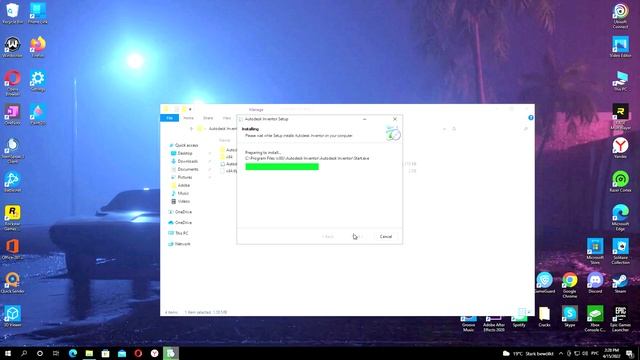The height and width of the screenshot is (360, 640).
Task: Select Quick access in the navigation pane
Action: (x=186, y=145)
